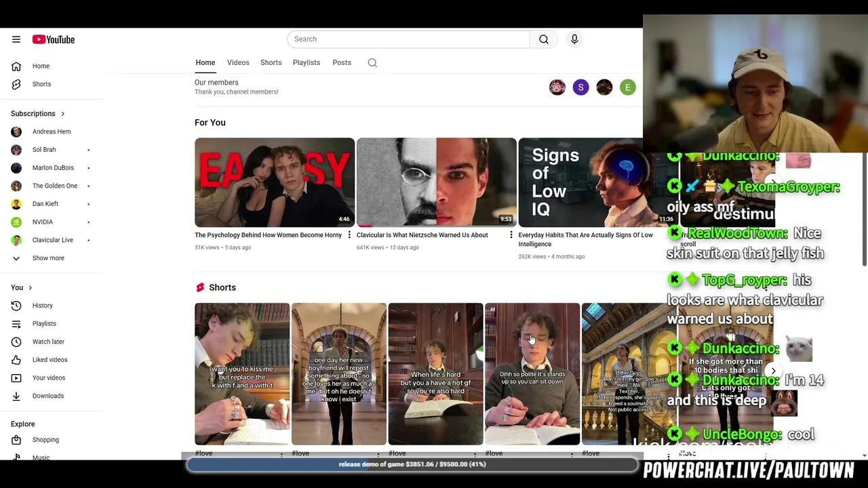
Task: Open title Everyday Habits That Are Actually Signs
Action: tap(586, 239)
